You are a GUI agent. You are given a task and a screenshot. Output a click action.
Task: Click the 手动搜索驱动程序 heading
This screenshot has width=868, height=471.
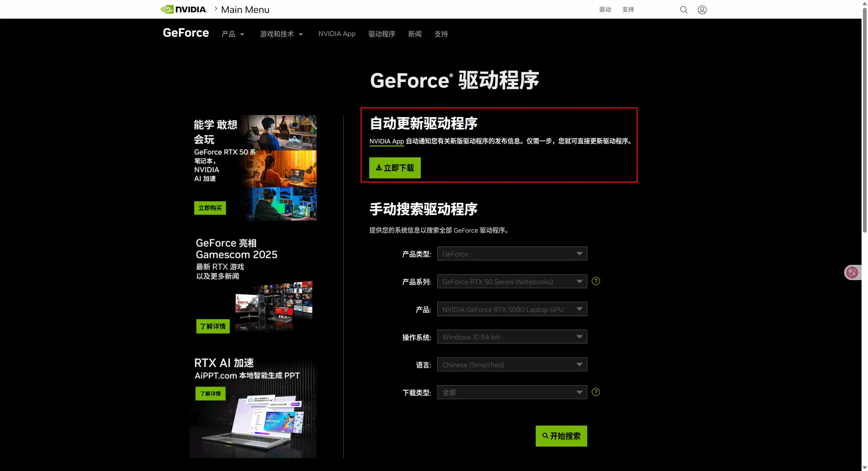click(x=423, y=209)
